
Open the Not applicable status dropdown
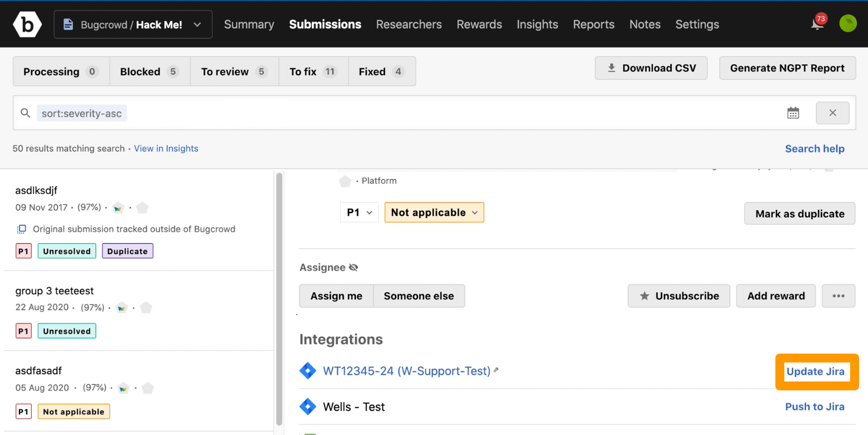434,212
